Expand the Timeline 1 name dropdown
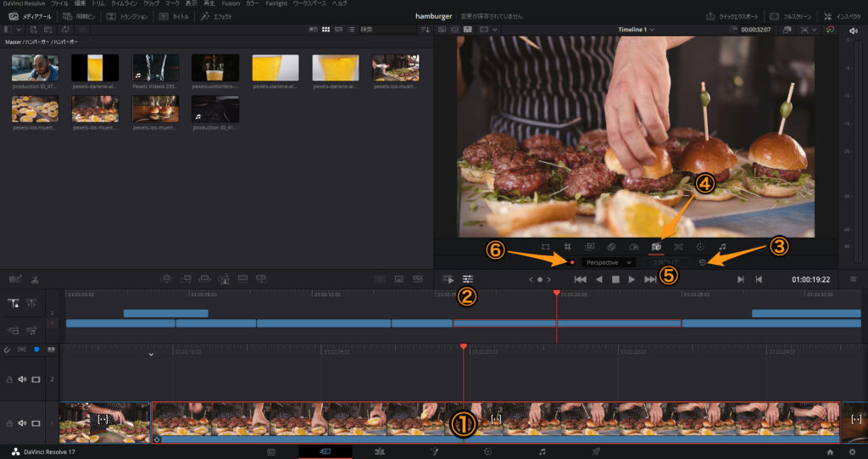 (650, 30)
